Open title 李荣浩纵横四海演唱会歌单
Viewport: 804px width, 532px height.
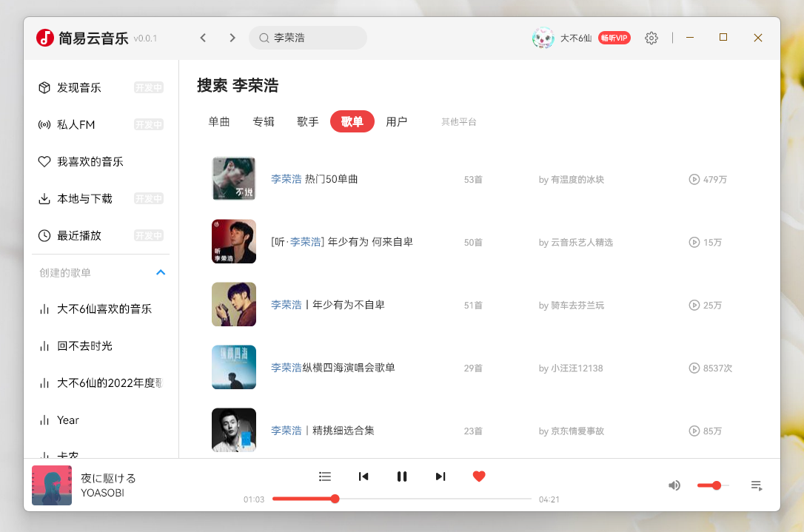pos(332,368)
